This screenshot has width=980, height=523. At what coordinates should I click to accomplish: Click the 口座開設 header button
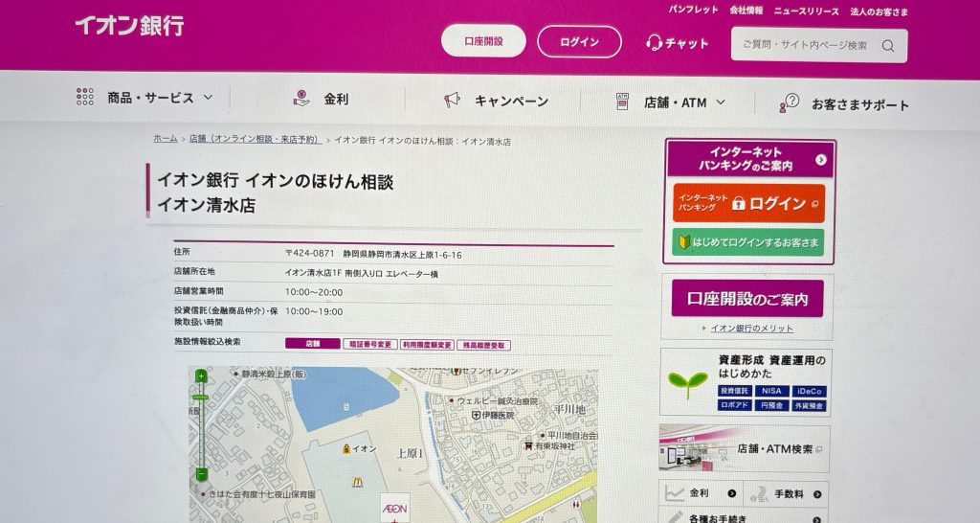click(483, 41)
